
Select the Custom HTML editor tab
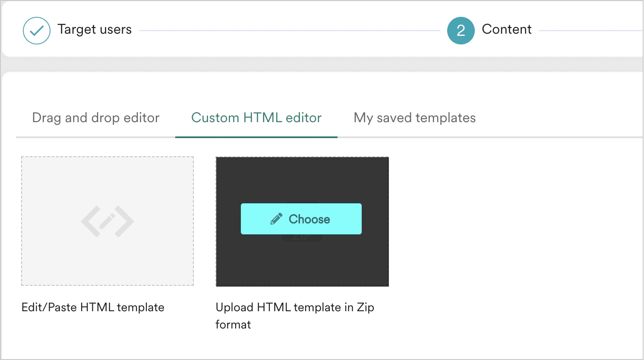pyautogui.click(x=256, y=117)
